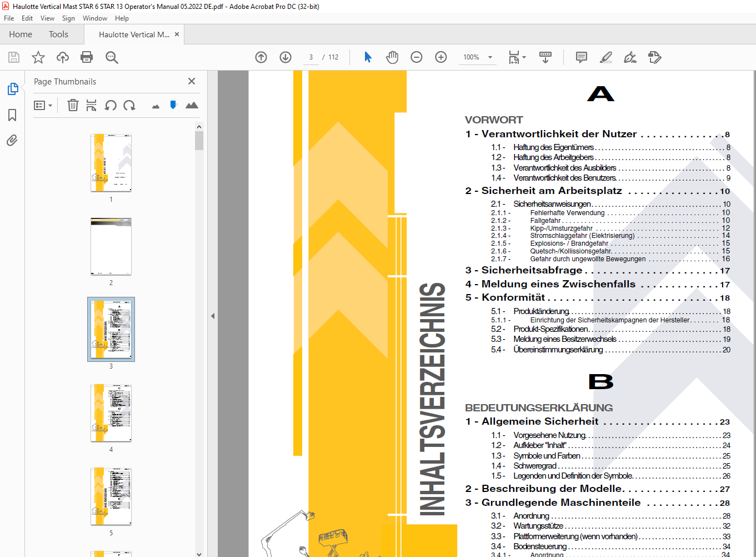Open the scrolling read mode tool

(x=545, y=57)
